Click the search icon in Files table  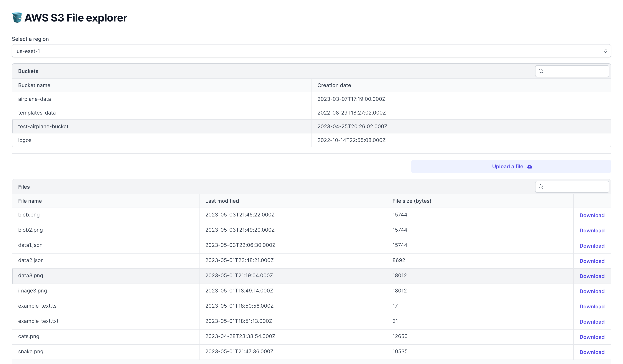[541, 187]
